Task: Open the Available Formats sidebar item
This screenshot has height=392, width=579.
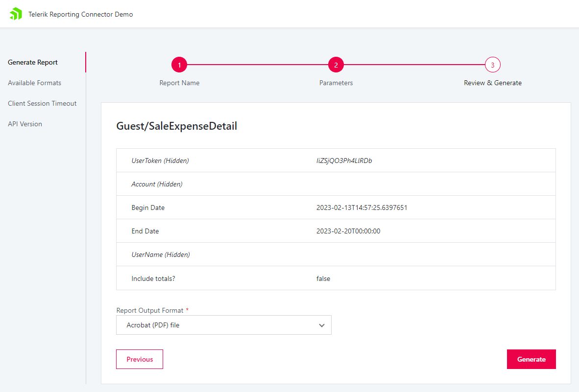Action: coord(34,83)
